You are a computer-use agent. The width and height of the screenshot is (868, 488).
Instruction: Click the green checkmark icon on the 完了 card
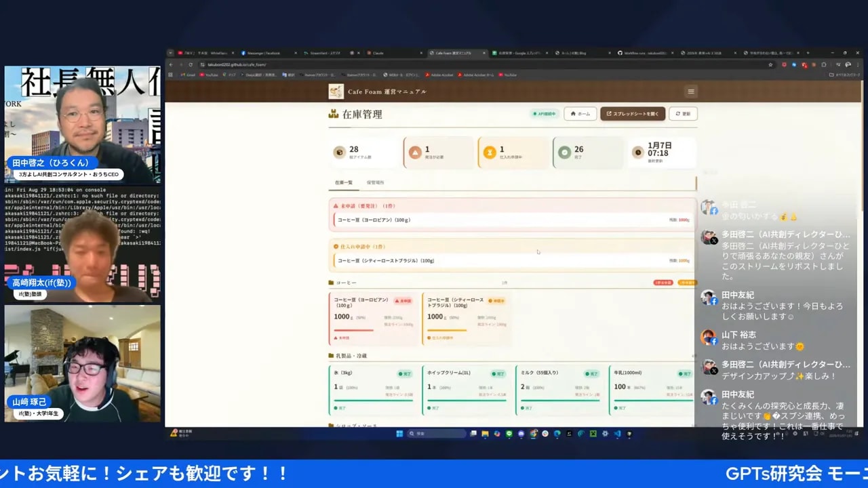click(x=565, y=152)
